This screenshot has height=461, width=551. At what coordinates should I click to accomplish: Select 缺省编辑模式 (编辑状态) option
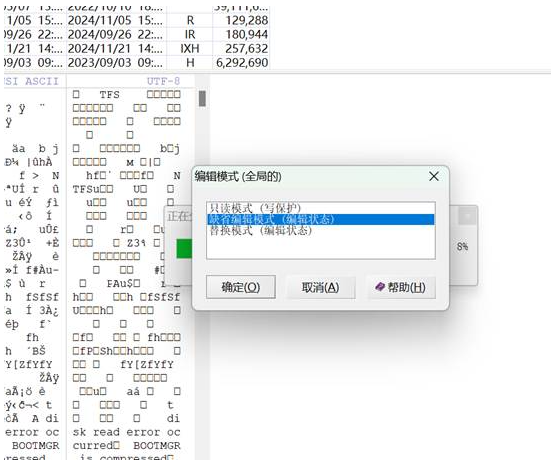click(x=320, y=220)
